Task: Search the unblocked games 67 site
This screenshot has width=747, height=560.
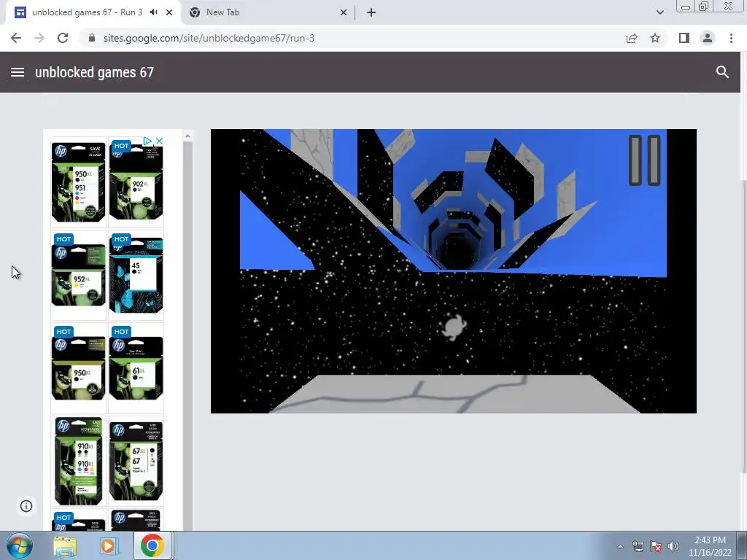Action: 722,72
